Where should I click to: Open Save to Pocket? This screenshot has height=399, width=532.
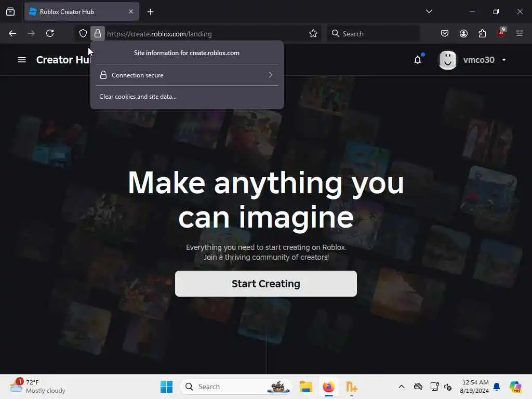click(445, 33)
